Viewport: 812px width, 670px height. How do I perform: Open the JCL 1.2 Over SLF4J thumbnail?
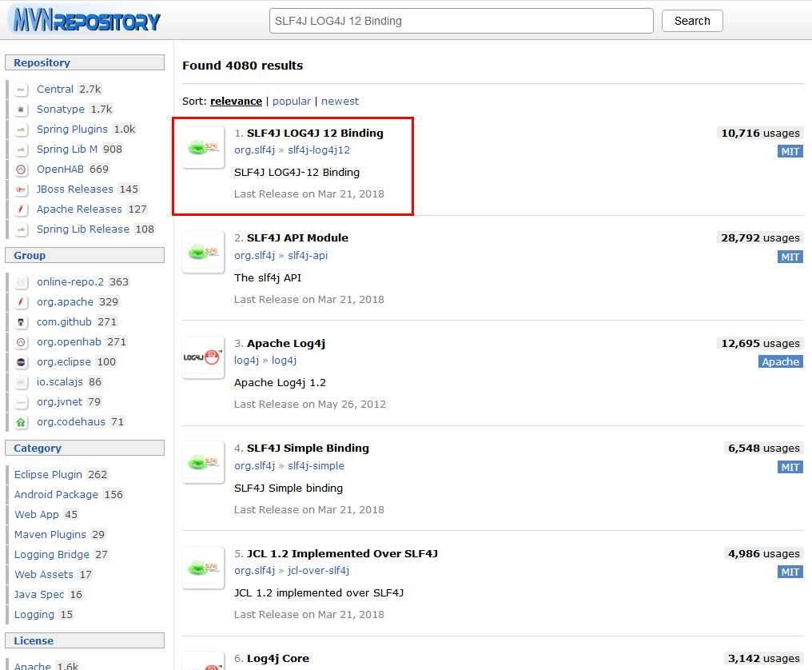[203, 568]
